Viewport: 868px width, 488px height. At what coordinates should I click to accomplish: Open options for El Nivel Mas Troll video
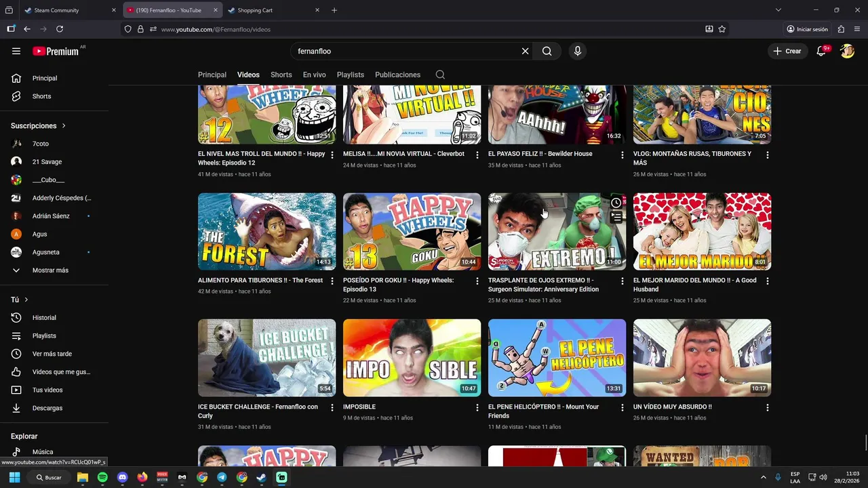(x=332, y=155)
